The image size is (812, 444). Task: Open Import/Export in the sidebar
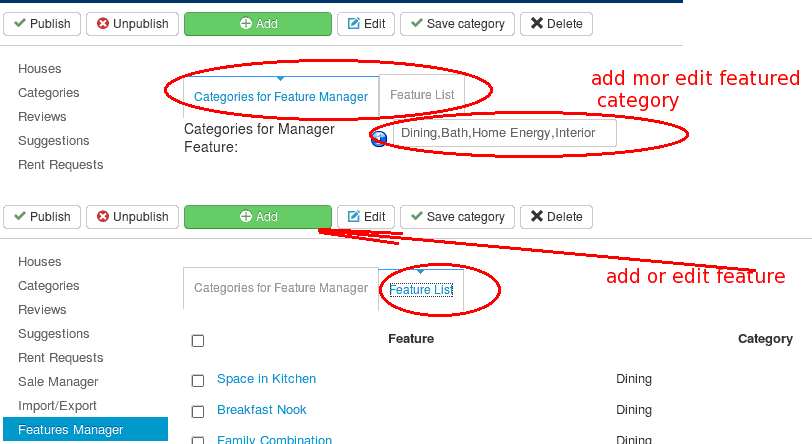[x=57, y=406]
